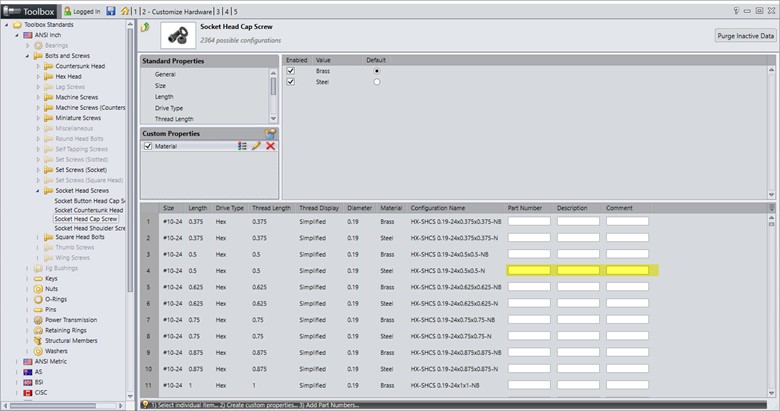Go to the Home icon in breadcrumb
This screenshot has height=411, width=780.
tap(124, 10)
